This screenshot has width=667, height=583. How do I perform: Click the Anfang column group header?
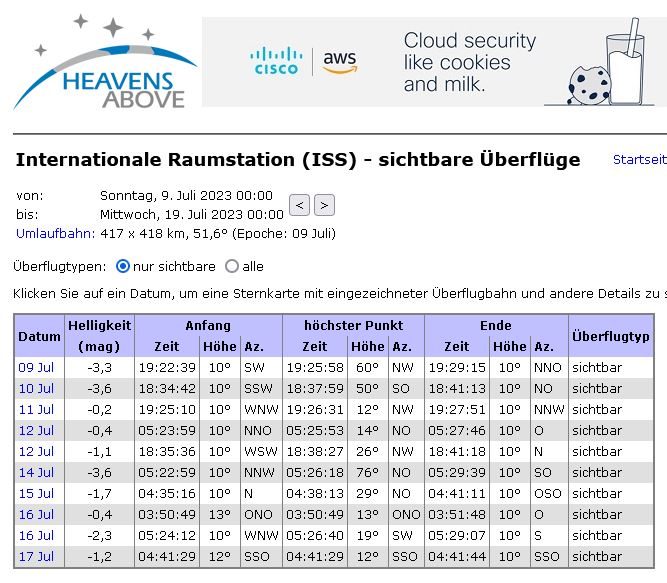click(x=208, y=325)
